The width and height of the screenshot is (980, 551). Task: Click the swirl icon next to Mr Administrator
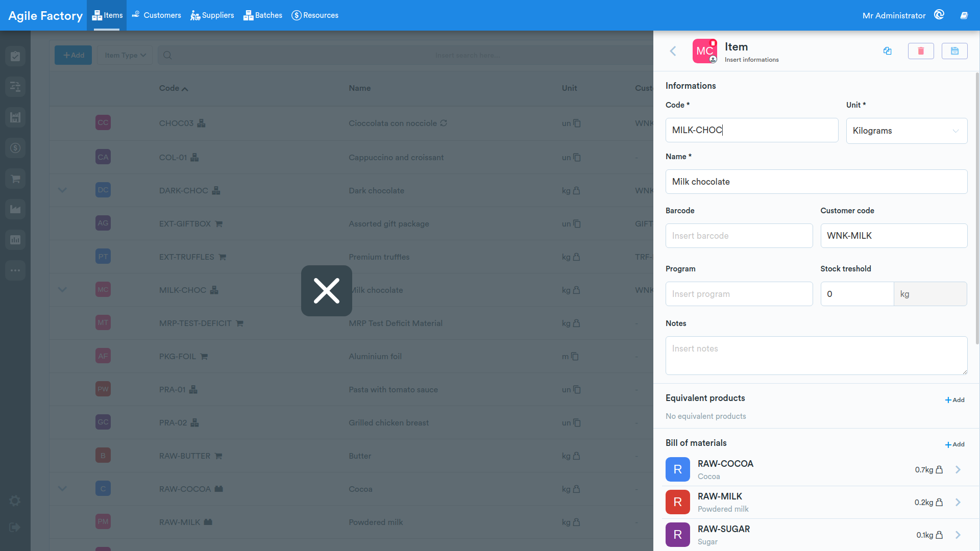pos(939,15)
